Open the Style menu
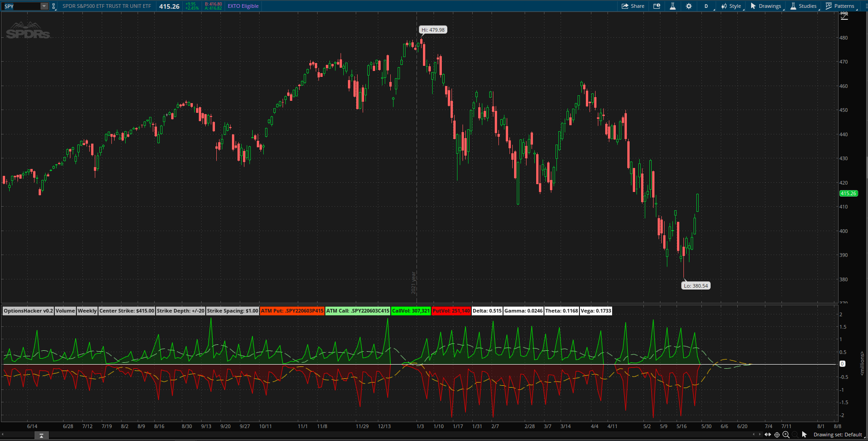 731,6
